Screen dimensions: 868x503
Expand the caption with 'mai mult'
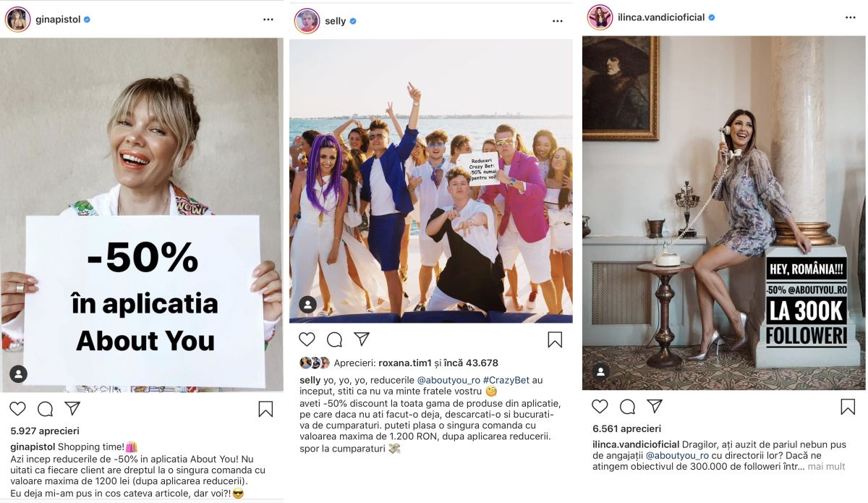(827, 467)
